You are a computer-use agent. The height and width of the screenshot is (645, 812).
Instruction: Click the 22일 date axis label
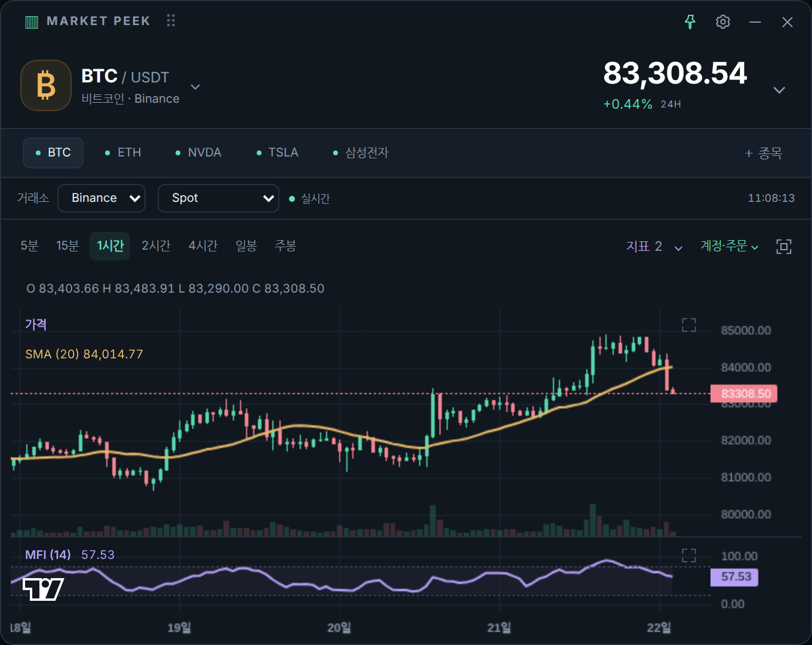[659, 628]
